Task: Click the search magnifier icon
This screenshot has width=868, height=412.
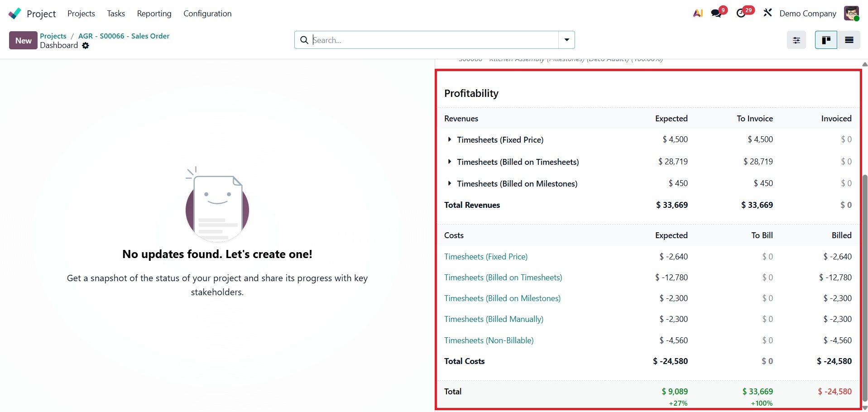Action: pyautogui.click(x=304, y=40)
